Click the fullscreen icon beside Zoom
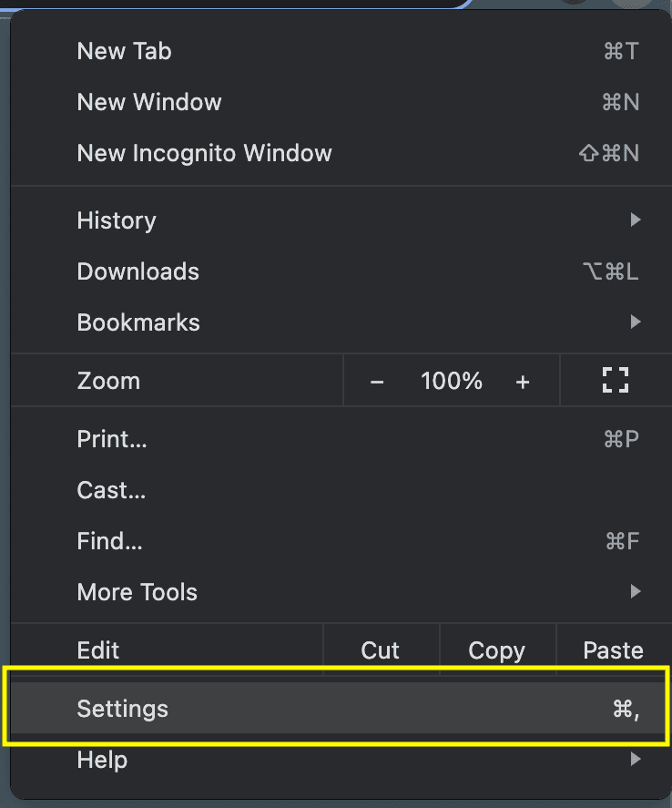 tap(616, 380)
